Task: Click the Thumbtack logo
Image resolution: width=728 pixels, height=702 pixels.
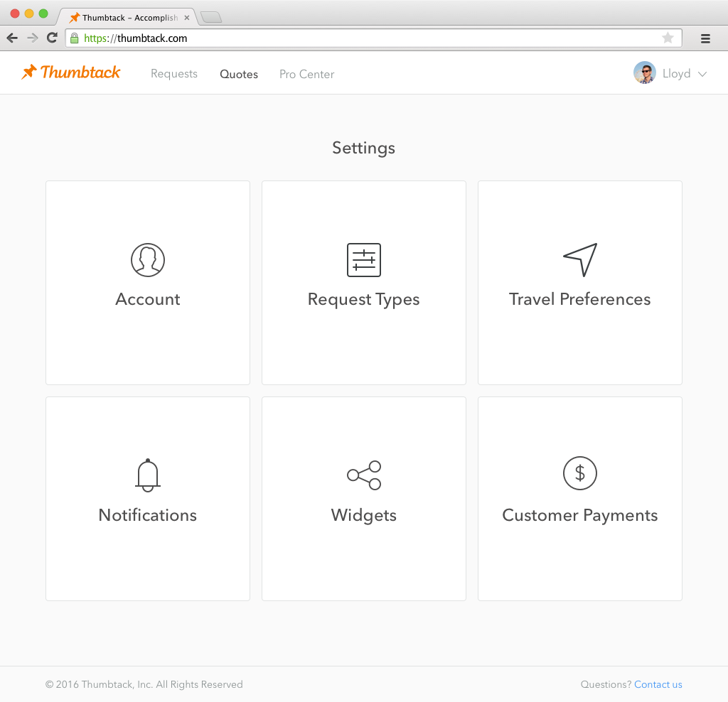Action: [70, 72]
